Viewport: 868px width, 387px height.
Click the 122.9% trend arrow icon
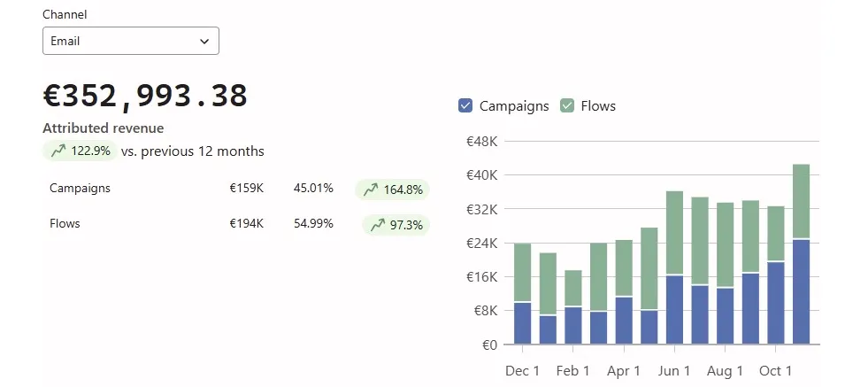[58, 151]
